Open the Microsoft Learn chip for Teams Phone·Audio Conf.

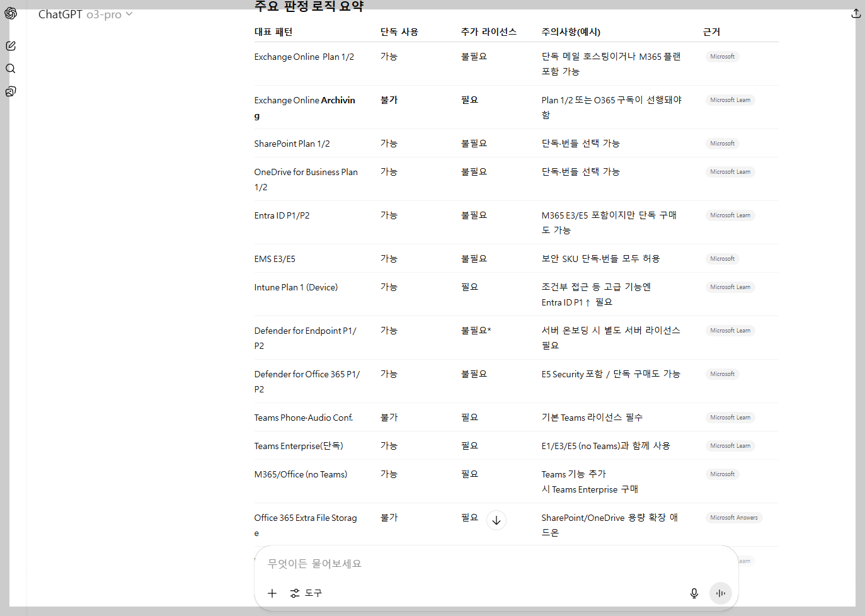[x=730, y=418]
